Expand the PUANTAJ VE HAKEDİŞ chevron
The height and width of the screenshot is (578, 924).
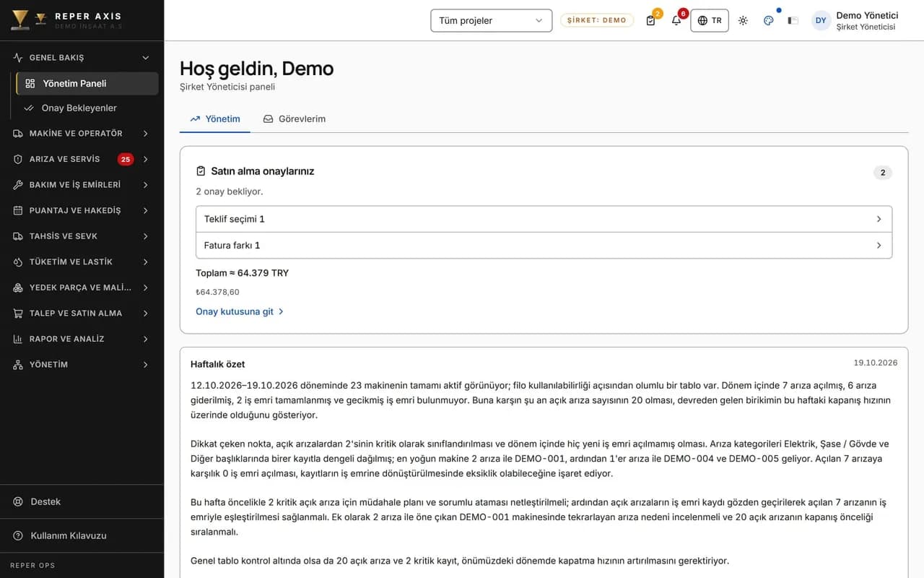[x=146, y=210]
